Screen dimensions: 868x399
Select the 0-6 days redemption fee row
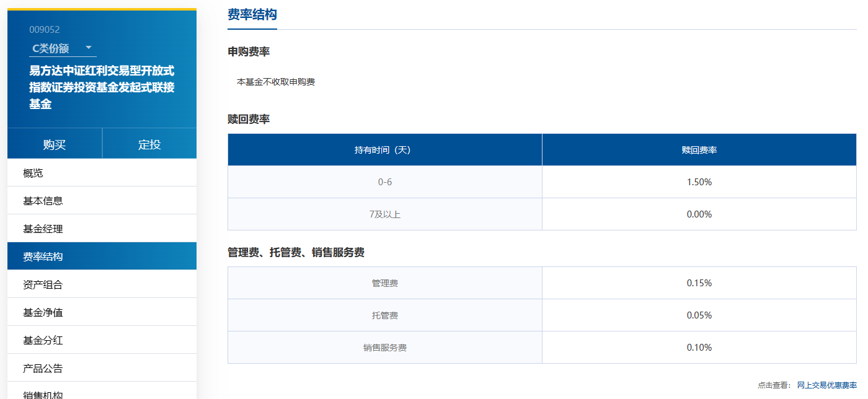coord(384,182)
